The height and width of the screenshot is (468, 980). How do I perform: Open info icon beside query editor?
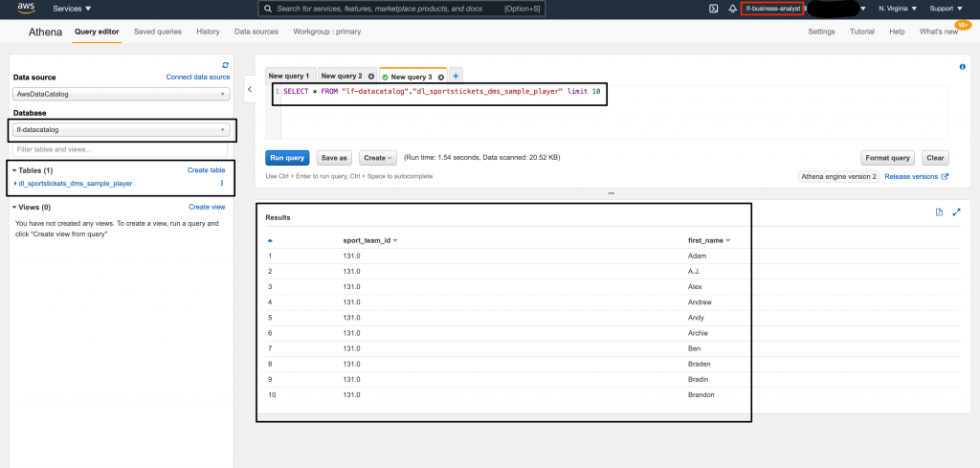(962, 67)
